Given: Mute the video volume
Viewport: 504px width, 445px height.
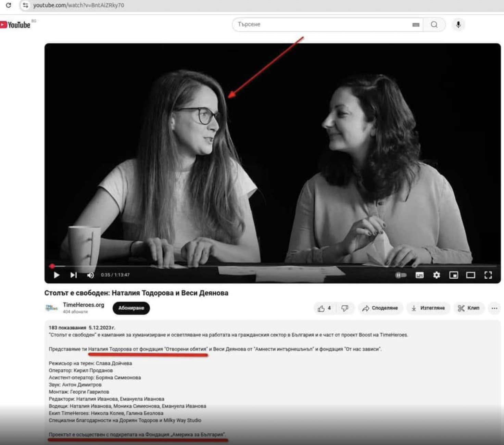Looking at the screenshot, I should point(90,275).
